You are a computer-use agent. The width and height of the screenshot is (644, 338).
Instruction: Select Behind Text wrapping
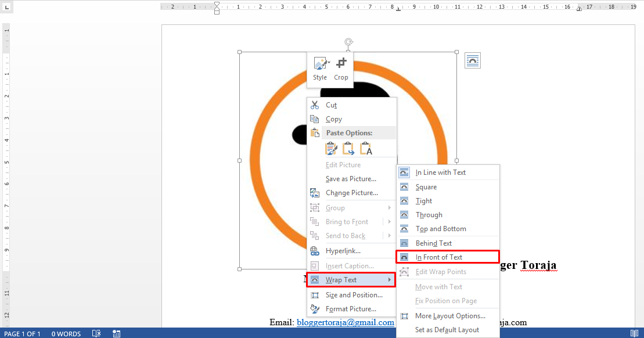448,243
